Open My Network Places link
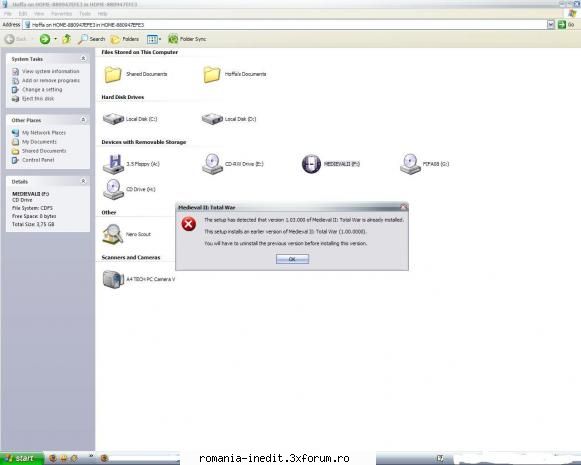 (x=44, y=133)
